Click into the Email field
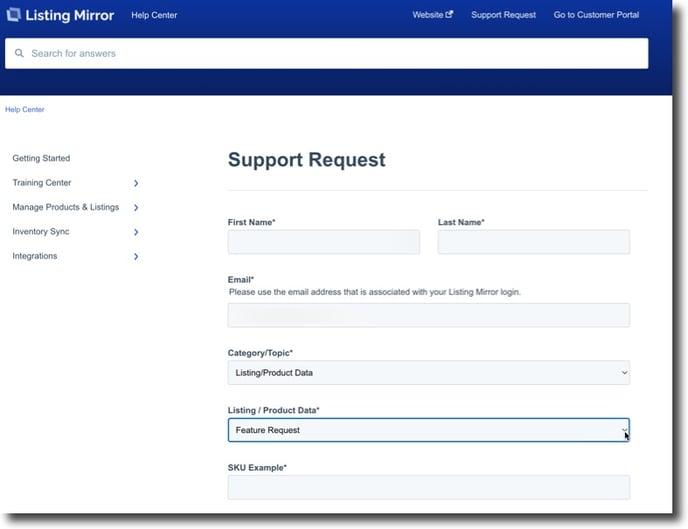Screen dimensions: 688x529 click(429, 315)
